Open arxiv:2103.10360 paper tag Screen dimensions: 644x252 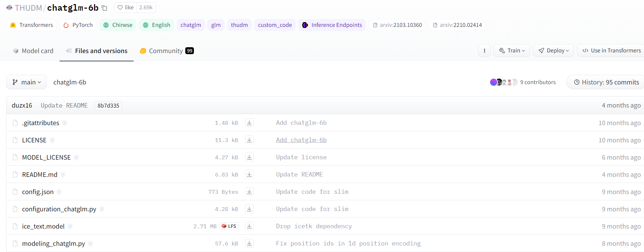click(397, 25)
